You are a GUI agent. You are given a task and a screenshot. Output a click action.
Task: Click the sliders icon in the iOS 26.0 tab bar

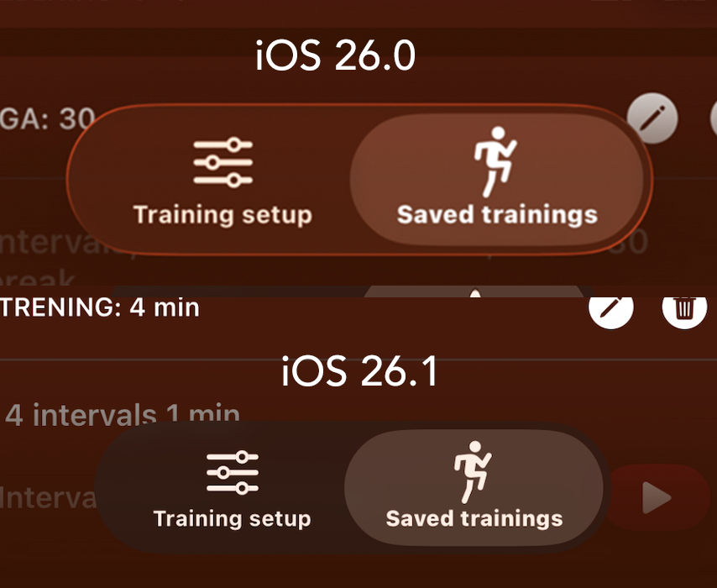[222, 162]
